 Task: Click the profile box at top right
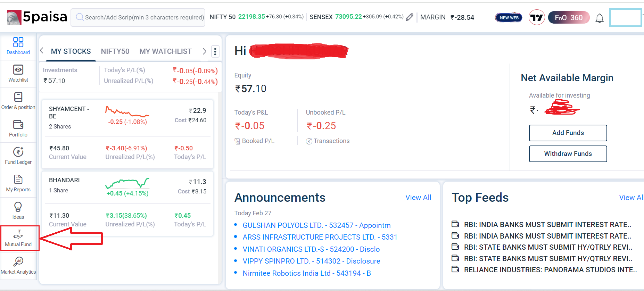[x=626, y=17]
